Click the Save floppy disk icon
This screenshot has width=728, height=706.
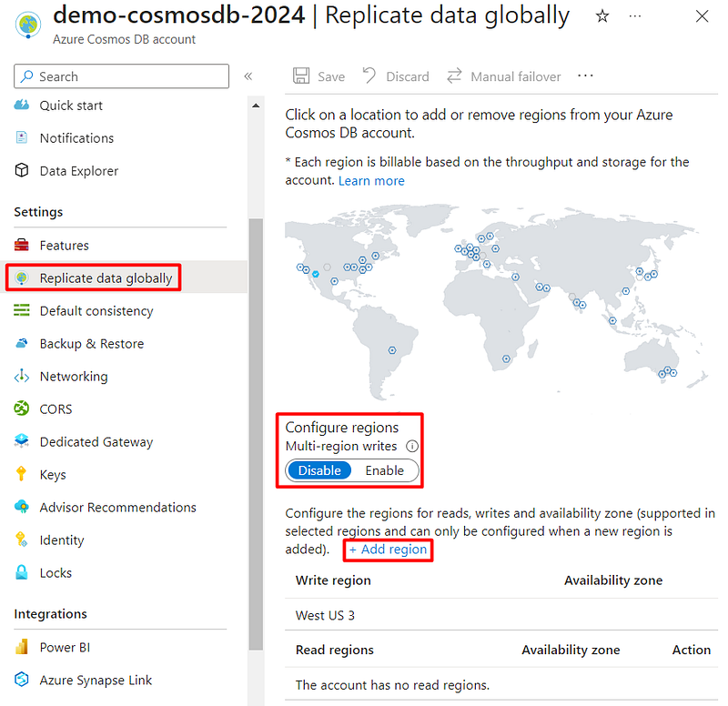(x=301, y=76)
